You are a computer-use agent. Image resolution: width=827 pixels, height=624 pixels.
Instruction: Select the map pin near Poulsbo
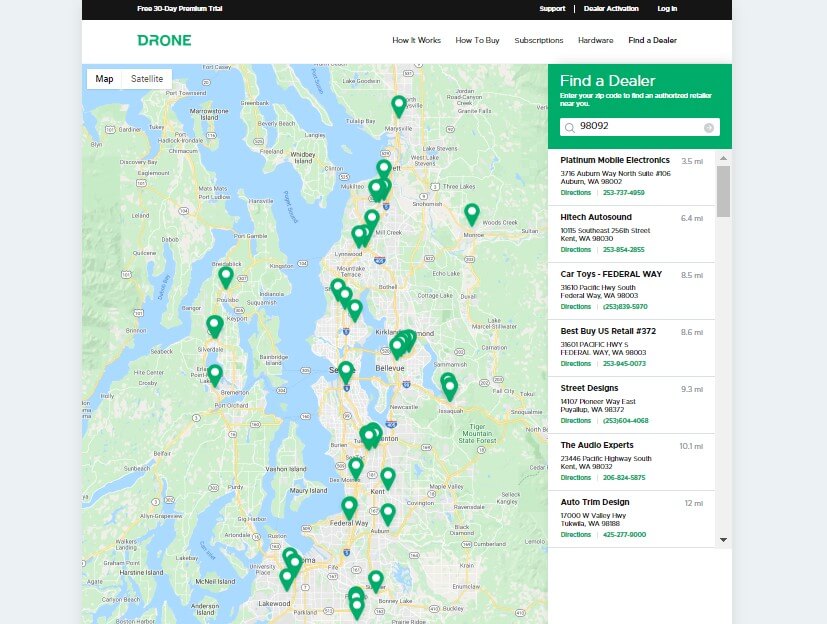coord(226,278)
